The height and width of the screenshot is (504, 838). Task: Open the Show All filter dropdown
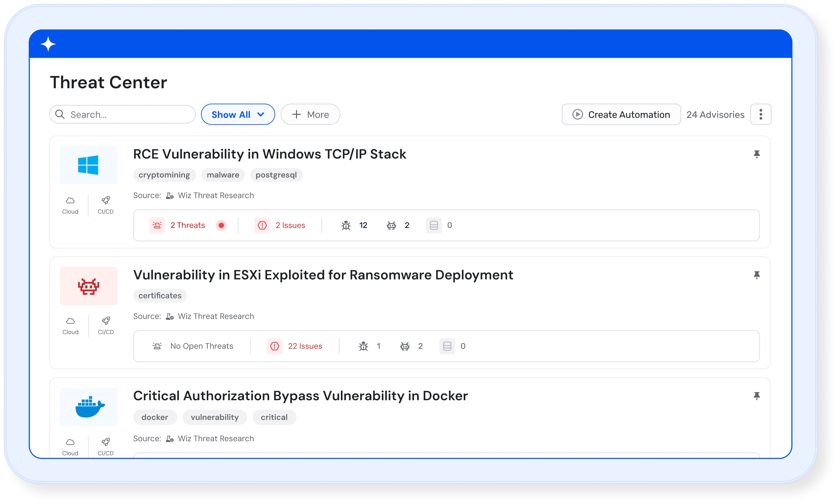click(238, 114)
